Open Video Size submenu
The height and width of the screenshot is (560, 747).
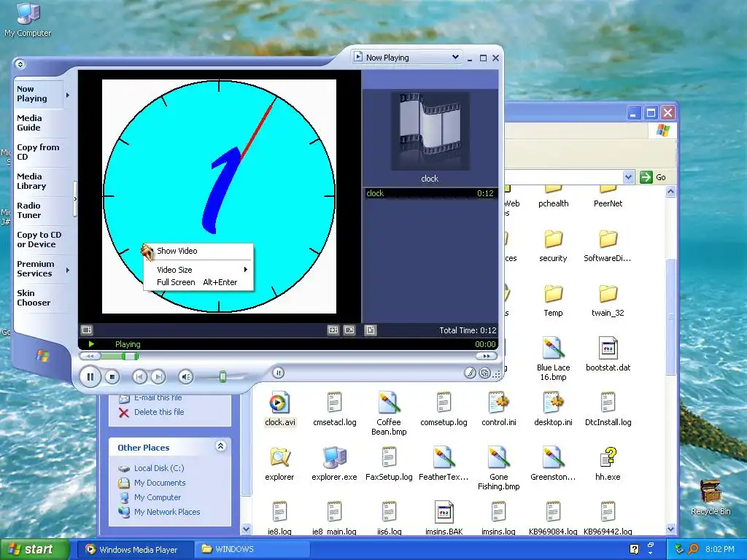tap(198, 270)
